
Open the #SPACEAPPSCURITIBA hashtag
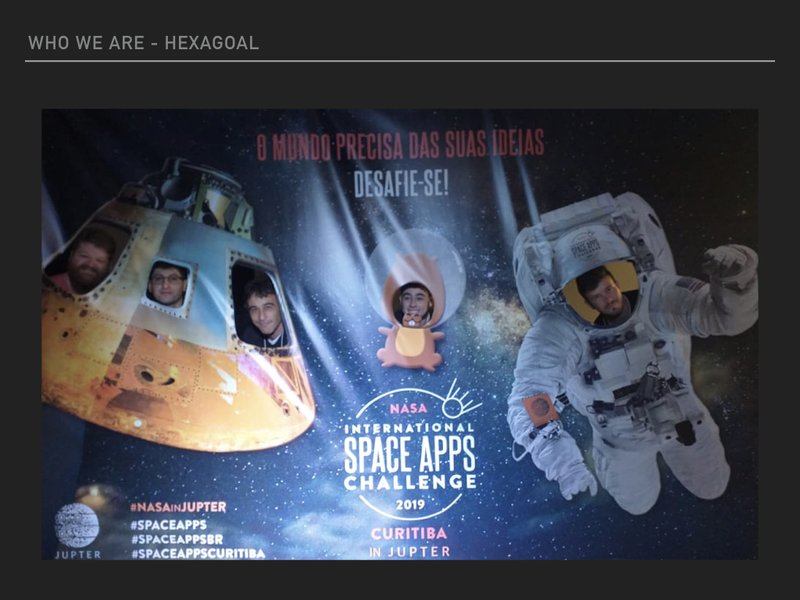(197, 553)
